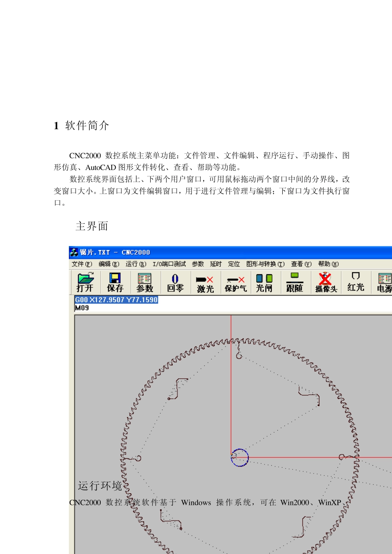Open the I/O端口测试 menu
The height and width of the screenshot is (554, 392).
point(169,264)
